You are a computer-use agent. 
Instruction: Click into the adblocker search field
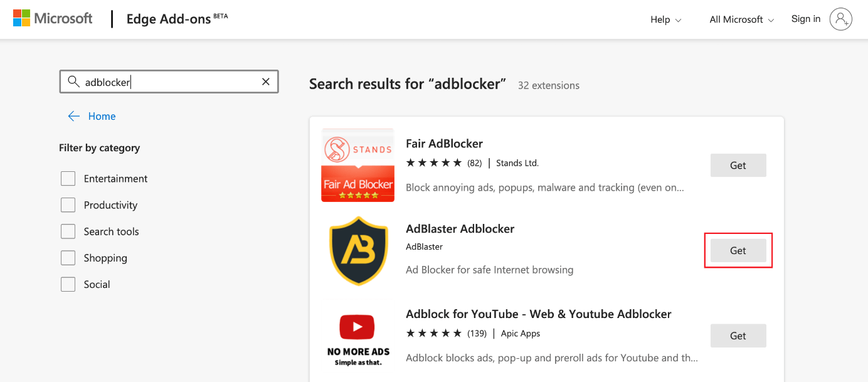(x=169, y=82)
